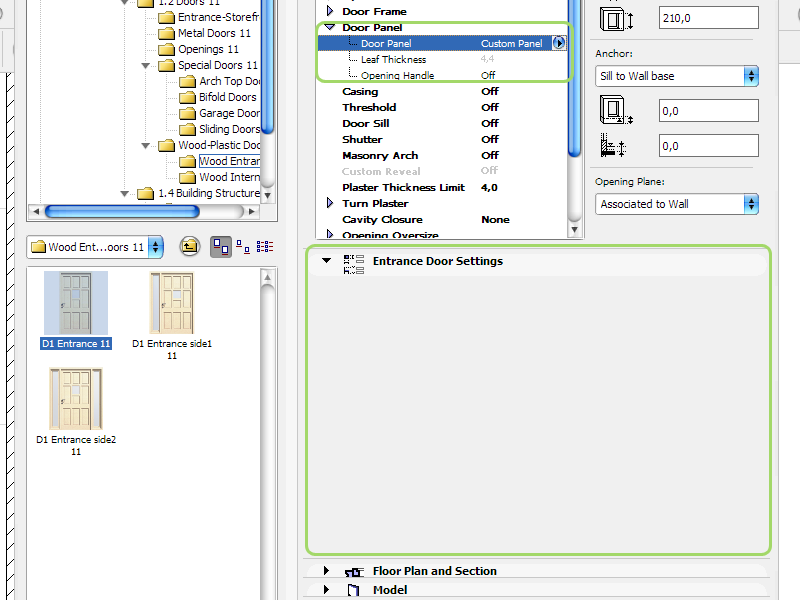Click the Entrance Door Settings panel icon
The width and height of the screenshot is (800, 600).
[354, 264]
